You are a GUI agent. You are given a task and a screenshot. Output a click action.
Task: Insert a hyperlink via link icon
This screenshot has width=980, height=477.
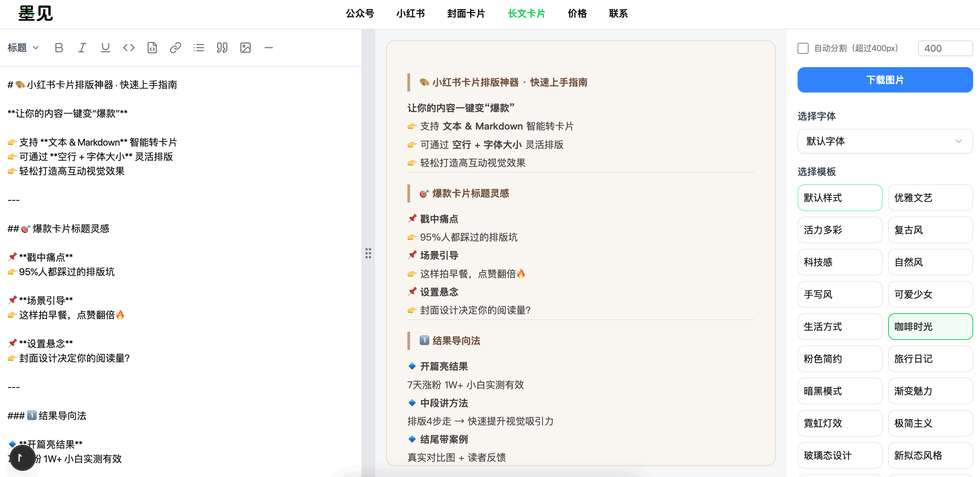[x=175, y=48]
